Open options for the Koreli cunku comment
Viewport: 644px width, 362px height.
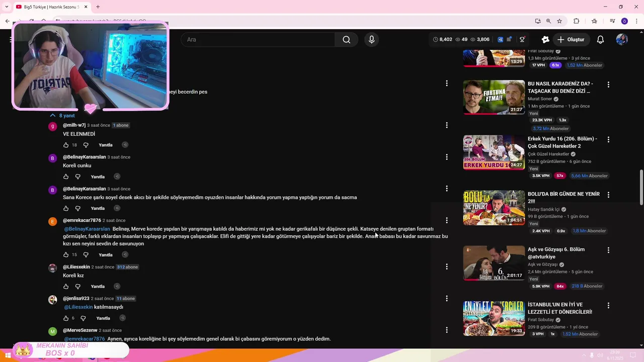446,157
